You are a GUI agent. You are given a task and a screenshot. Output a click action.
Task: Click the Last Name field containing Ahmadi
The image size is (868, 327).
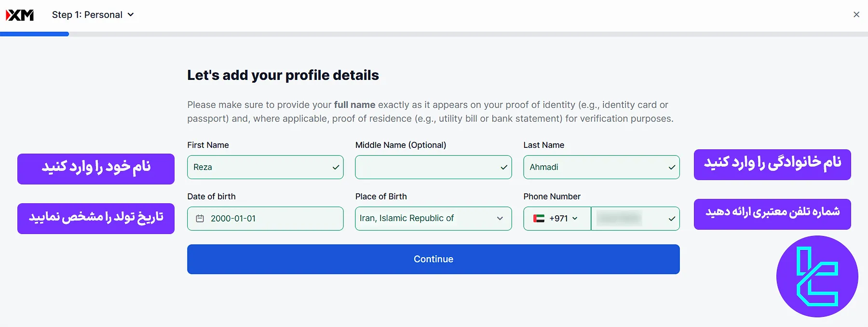click(596, 167)
